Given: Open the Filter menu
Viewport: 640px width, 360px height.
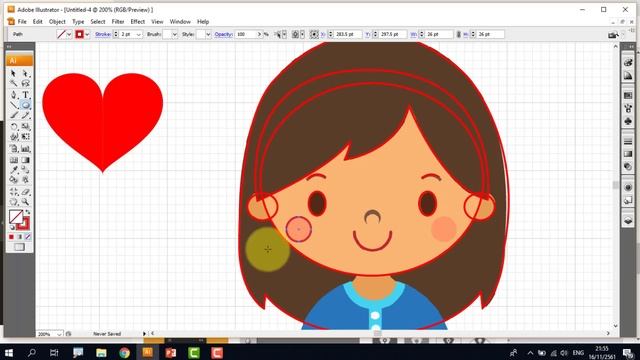Looking at the screenshot, I should point(118,22).
